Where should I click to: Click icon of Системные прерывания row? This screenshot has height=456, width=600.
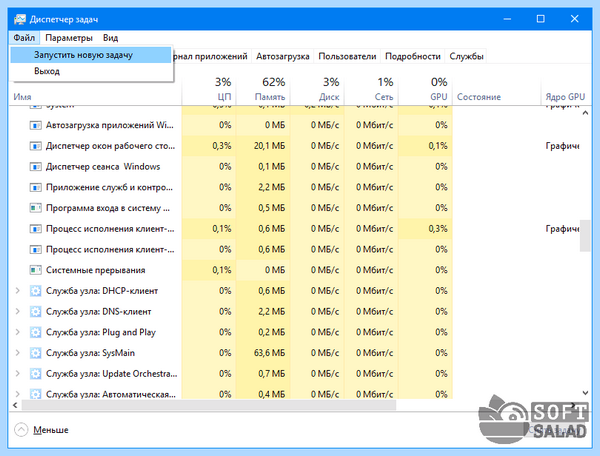tap(36, 270)
